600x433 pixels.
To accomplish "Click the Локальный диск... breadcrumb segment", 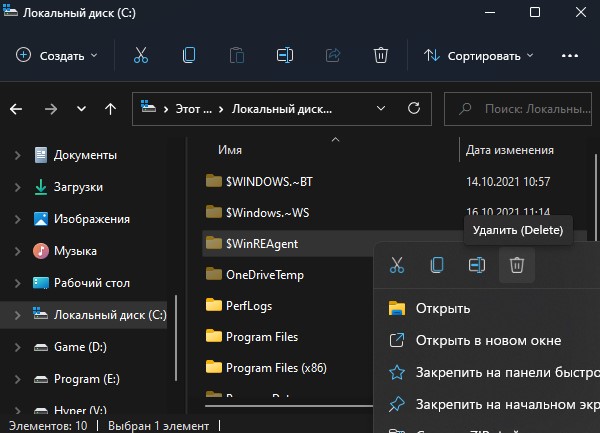I will coord(282,109).
